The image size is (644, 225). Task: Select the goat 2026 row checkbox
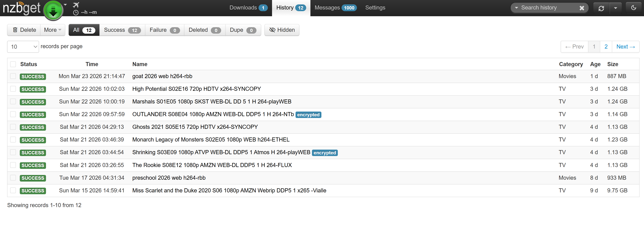pos(13,76)
